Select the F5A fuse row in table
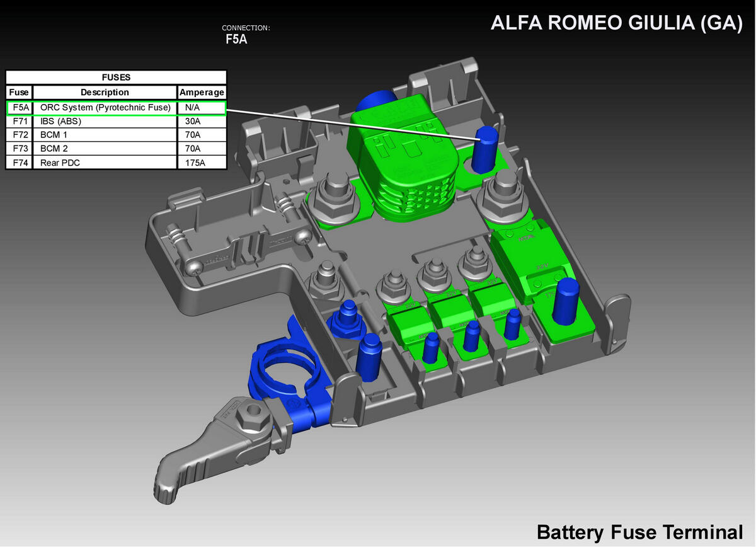This screenshot has height=547, width=756. point(116,108)
